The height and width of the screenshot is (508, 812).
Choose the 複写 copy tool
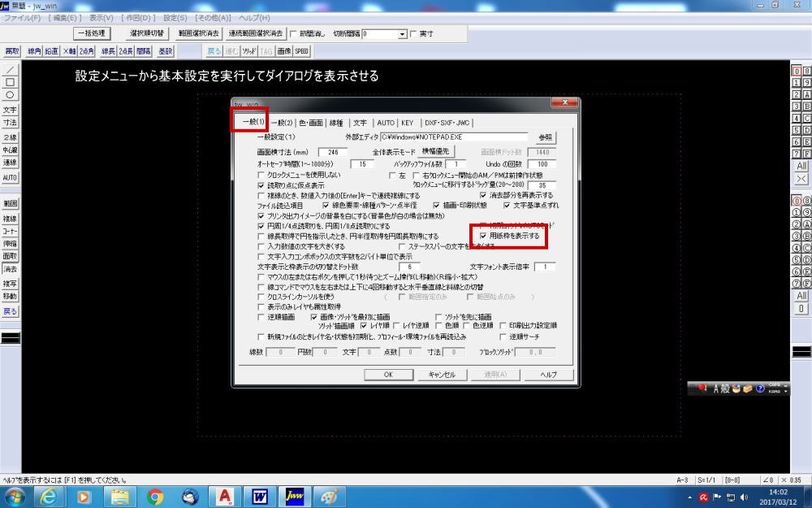tap(10, 284)
